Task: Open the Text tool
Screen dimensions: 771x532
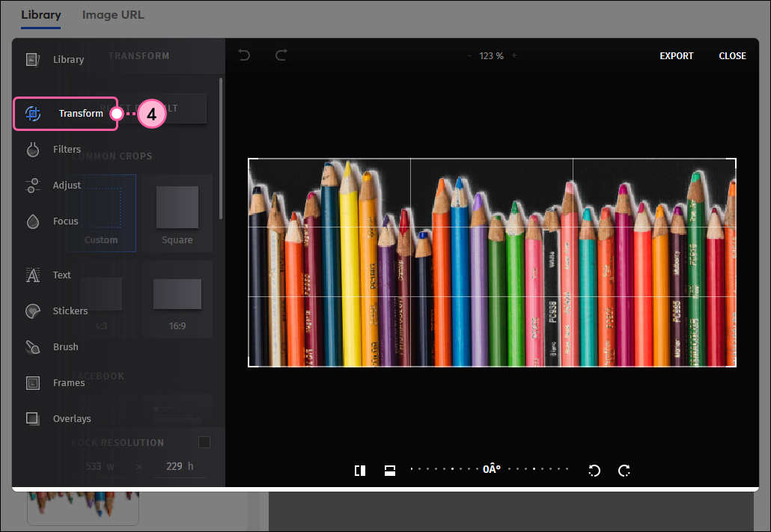Action: (x=48, y=275)
